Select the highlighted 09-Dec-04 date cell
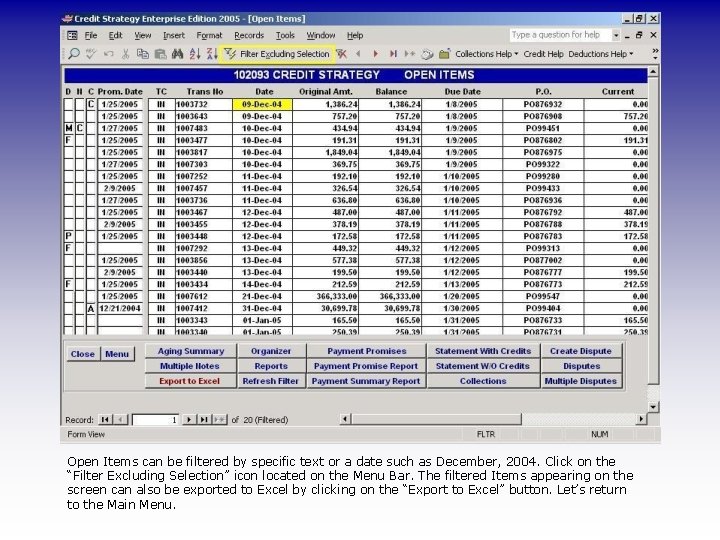720x540 pixels. (x=262, y=104)
